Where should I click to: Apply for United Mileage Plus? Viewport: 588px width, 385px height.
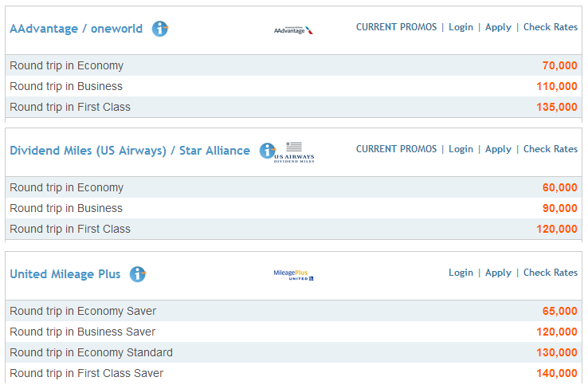coord(498,273)
